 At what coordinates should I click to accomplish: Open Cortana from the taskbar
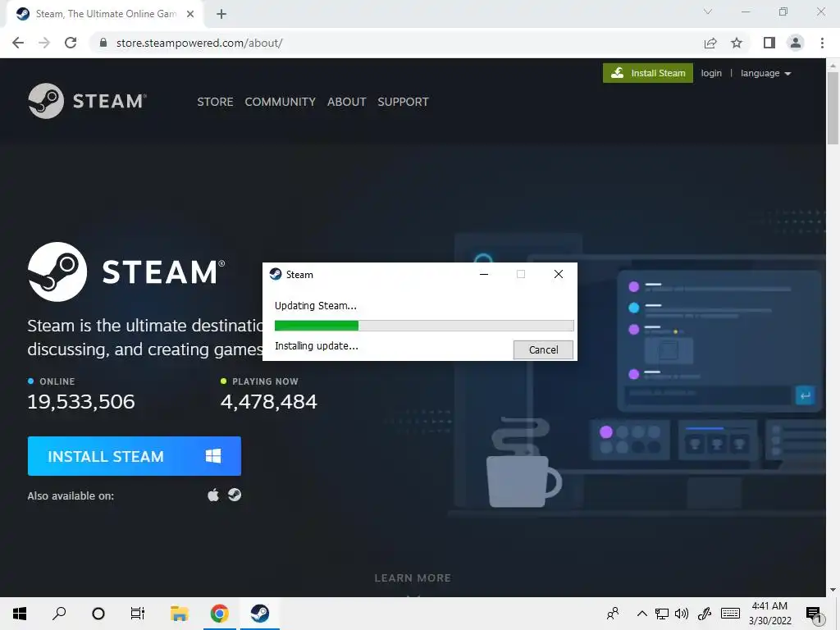pos(98,614)
